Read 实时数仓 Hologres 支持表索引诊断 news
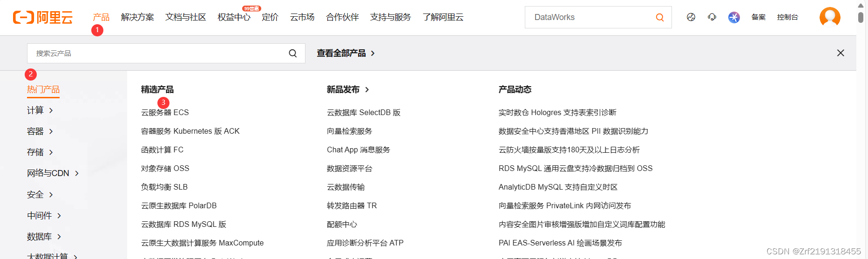The image size is (868, 259). (557, 112)
